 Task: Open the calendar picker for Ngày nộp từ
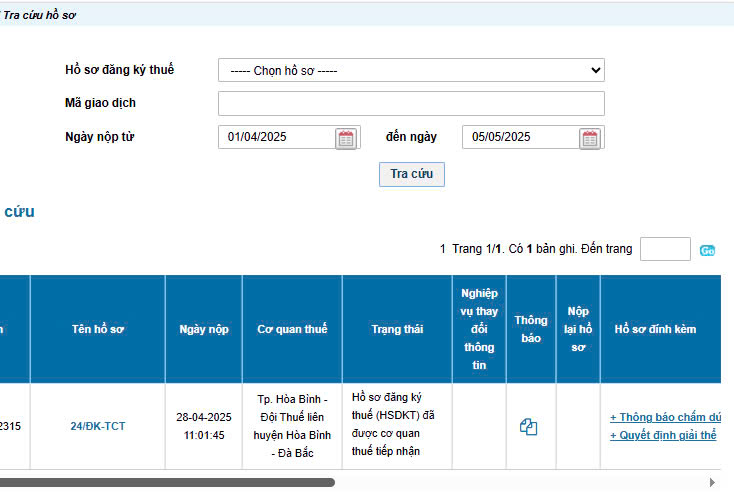coord(346,138)
